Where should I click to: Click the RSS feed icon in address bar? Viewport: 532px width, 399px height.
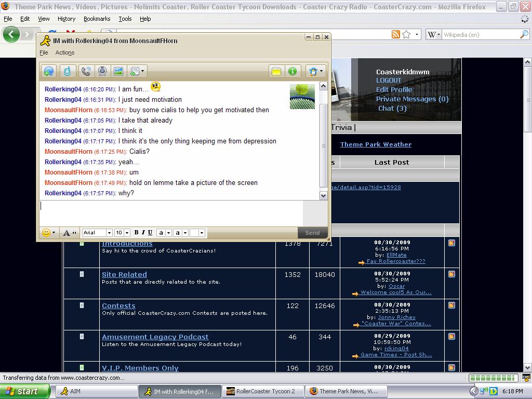click(395, 34)
